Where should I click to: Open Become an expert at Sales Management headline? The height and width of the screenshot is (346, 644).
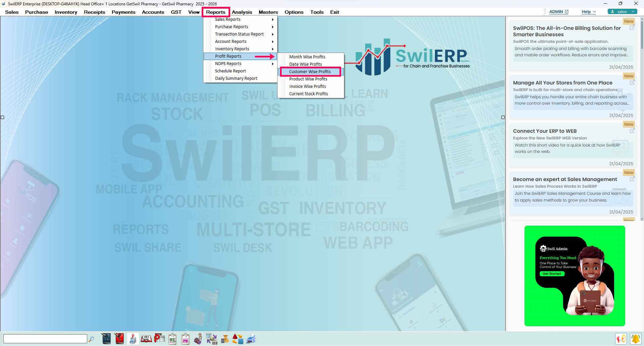565,179
